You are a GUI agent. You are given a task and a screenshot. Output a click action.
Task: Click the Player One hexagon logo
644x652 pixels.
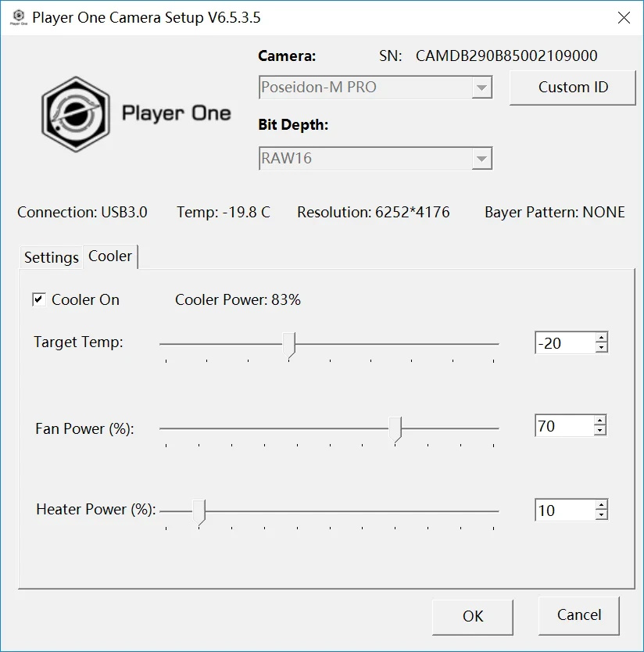tap(75, 114)
